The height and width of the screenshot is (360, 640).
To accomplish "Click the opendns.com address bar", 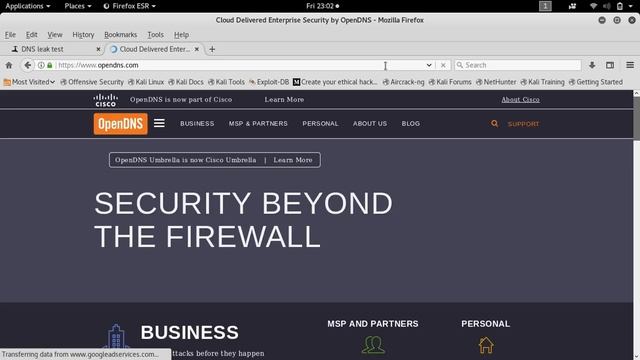I will tap(241, 65).
